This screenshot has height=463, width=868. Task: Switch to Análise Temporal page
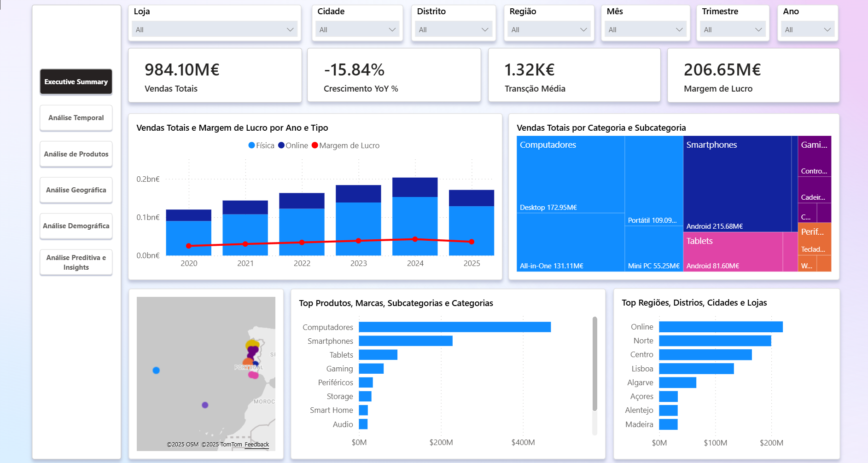point(76,118)
